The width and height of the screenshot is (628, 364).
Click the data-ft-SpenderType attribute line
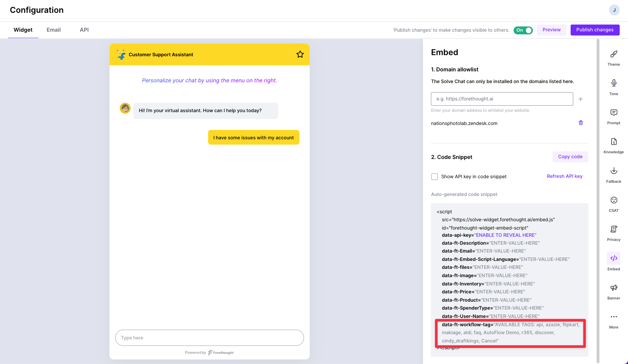pyautogui.click(x=493, y=308)
